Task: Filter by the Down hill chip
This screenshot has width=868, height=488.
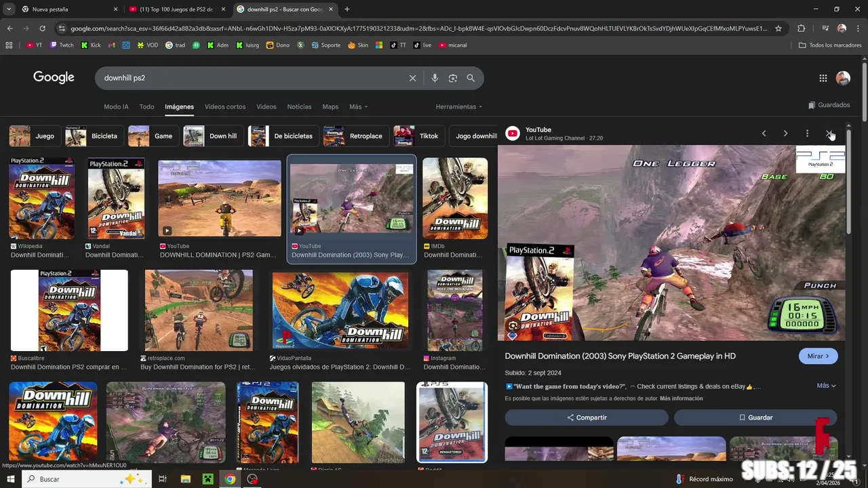Action: (213, 136)
